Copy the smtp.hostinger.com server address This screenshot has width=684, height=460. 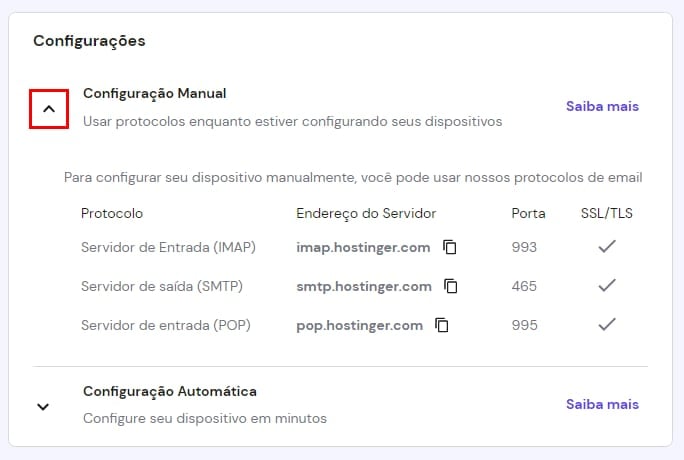(x=451, y=286)
